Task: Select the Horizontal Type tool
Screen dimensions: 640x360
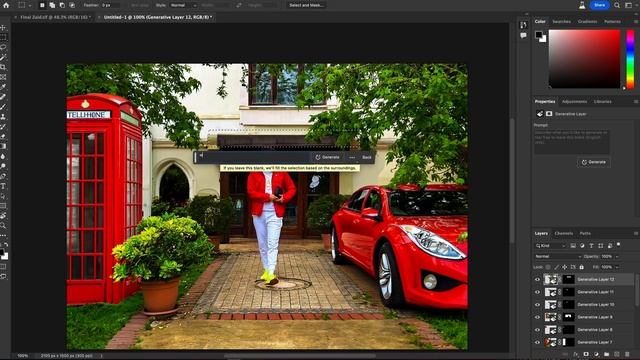Action: click(x=3, y=186)
